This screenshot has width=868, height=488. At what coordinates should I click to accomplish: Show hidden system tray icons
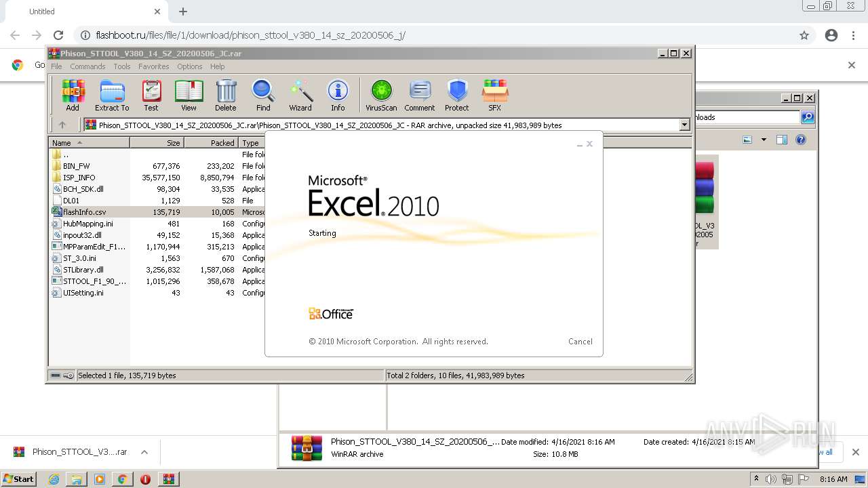pos(756,479)
